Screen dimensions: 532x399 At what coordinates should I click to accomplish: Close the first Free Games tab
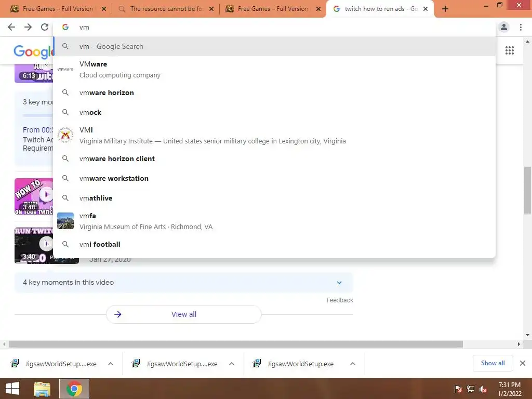click(x=104, y=9)
